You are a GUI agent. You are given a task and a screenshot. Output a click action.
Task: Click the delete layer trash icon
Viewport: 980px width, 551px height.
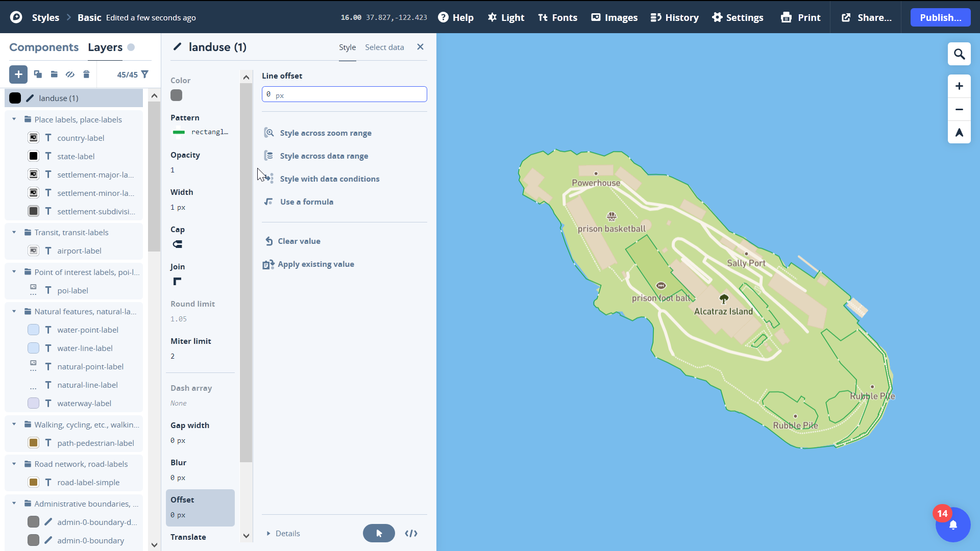(x=86, y=74)
